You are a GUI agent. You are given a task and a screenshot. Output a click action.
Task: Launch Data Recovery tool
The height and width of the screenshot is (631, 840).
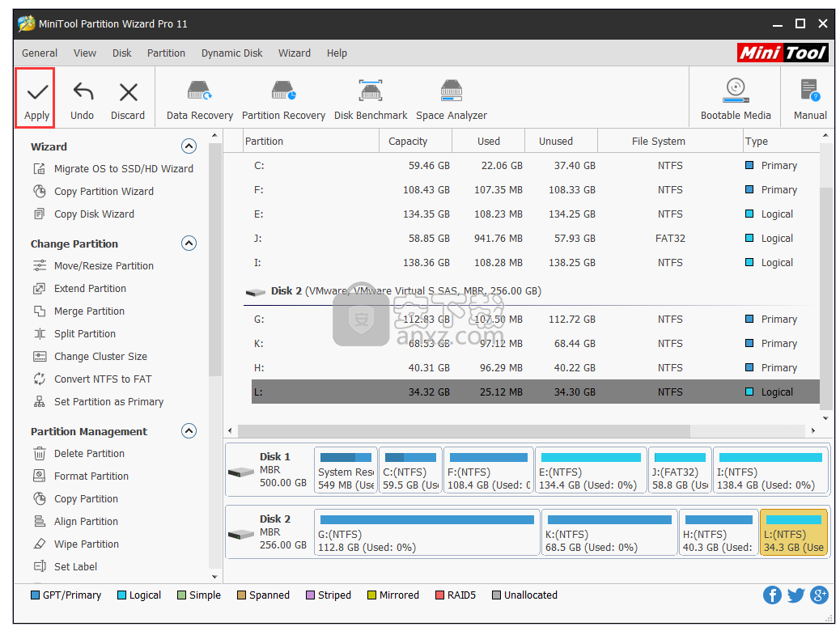point(199,100)
